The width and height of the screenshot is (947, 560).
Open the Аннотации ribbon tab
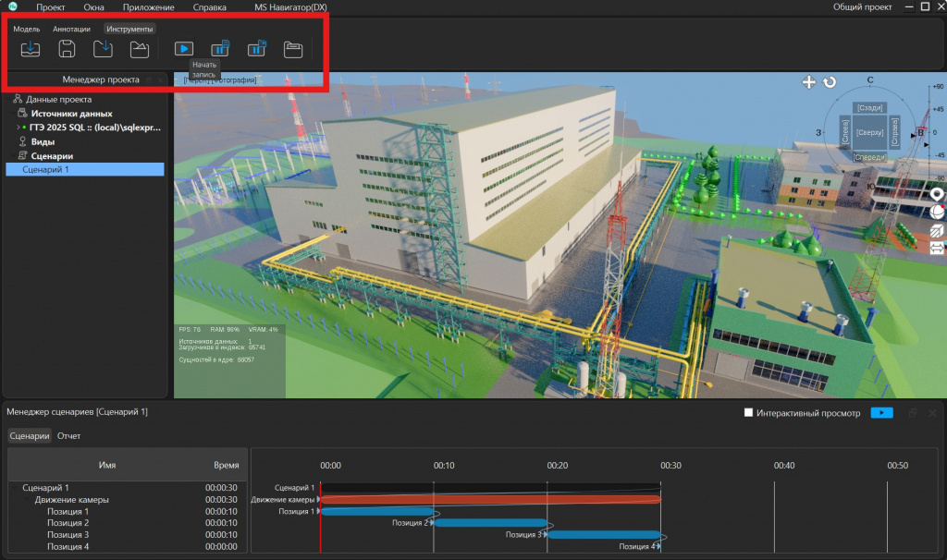(x=71, y=29)
